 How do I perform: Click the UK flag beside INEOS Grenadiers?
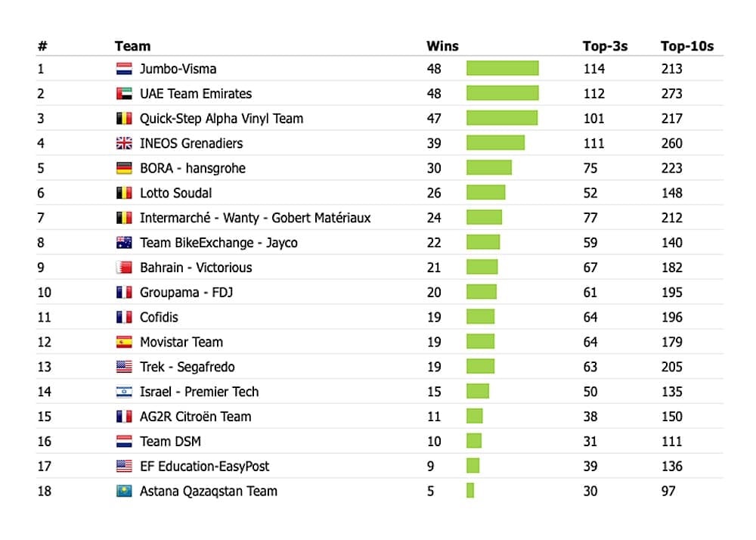tap(124, 143)
